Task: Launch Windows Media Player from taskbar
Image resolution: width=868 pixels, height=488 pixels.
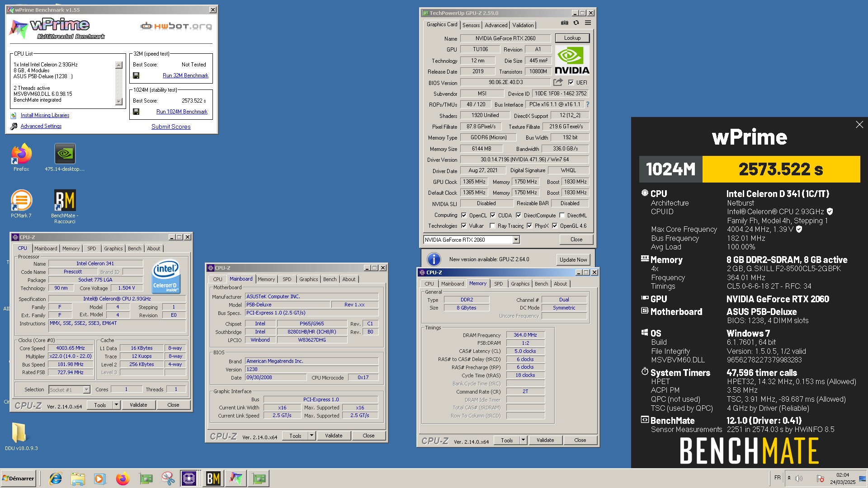Action: (x=100, y=479)
